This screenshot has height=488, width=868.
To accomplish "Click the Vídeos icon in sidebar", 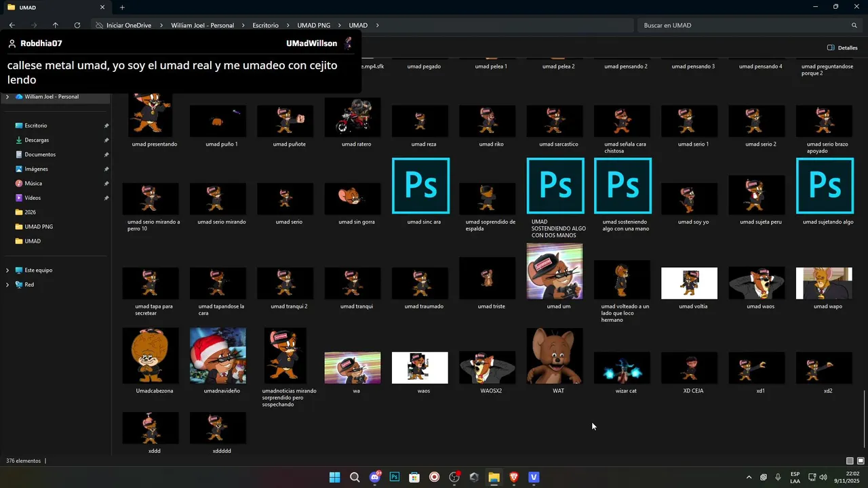I will [18, 198].
